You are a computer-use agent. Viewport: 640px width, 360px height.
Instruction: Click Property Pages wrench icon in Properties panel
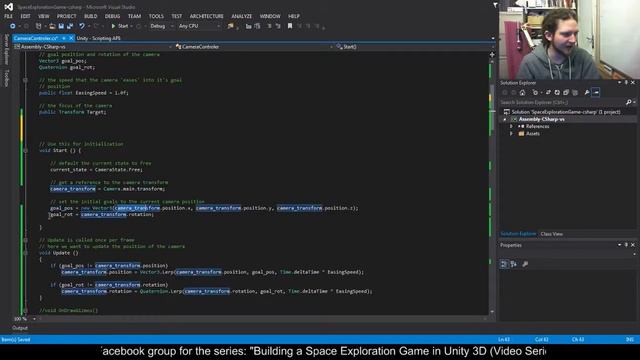click(525, 264)
